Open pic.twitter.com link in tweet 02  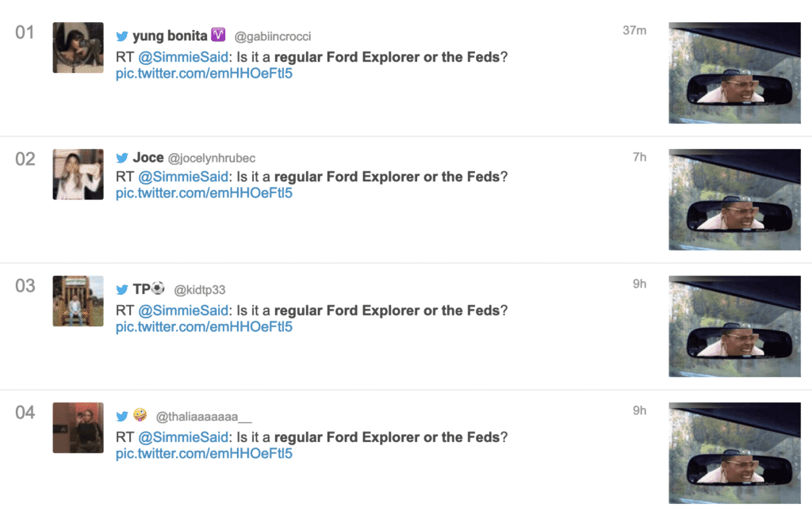[204, 193]
